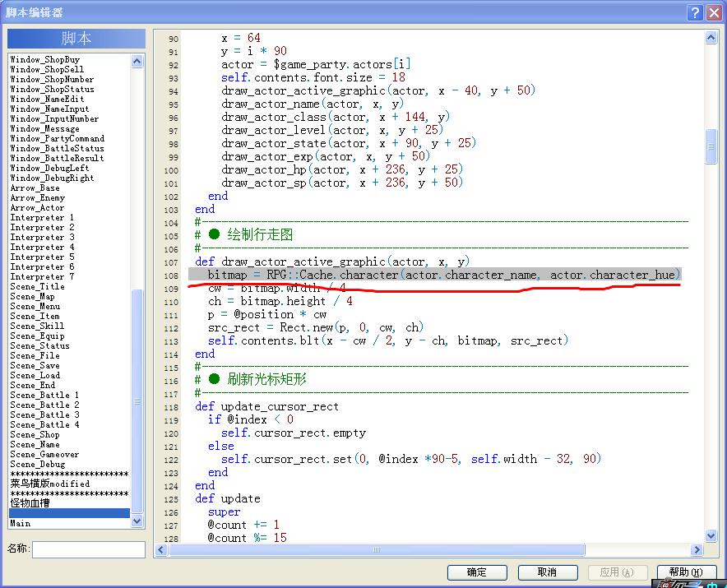Image resolution: width=727 pixels, height=588 pixels.
Task: Select Interpreter 1 script
Action: (x=42, y=217)
